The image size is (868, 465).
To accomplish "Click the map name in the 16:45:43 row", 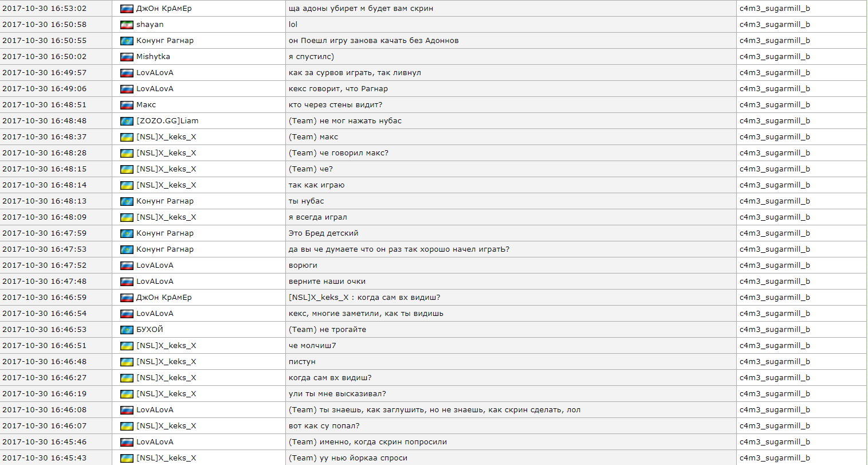I will pyautogui.click(x=775, y=458).
